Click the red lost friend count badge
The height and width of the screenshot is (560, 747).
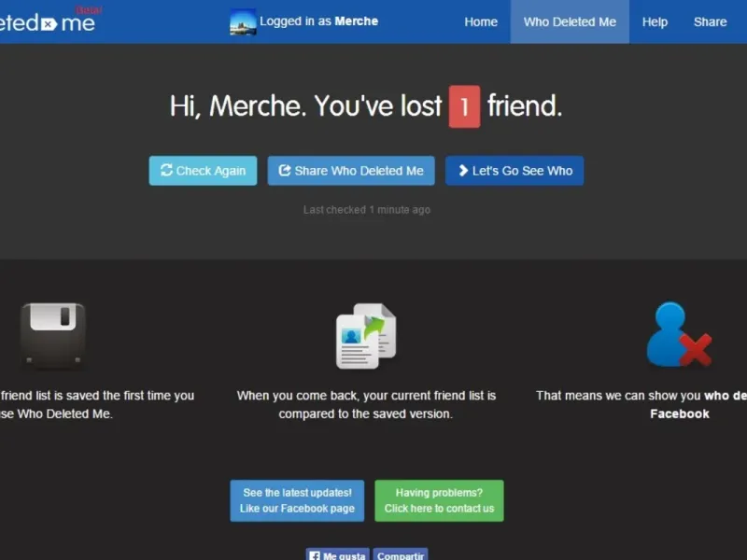(x=464, y=106)
